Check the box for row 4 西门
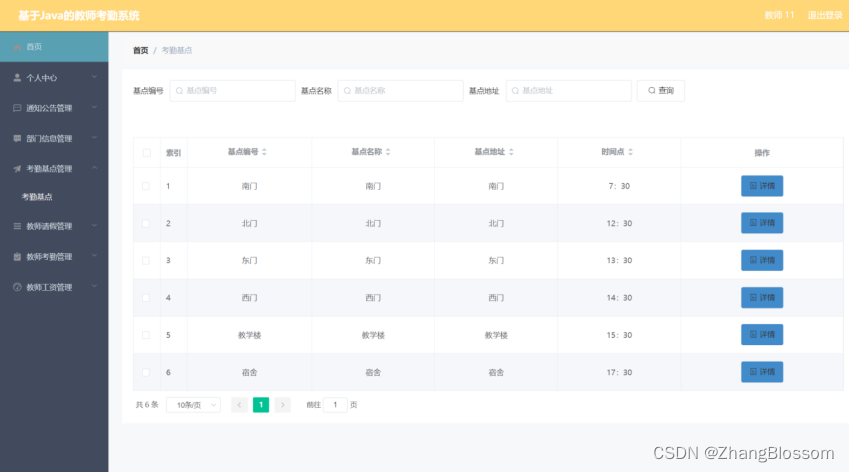Viewport: 849px width, 472px height. point(146,298)
